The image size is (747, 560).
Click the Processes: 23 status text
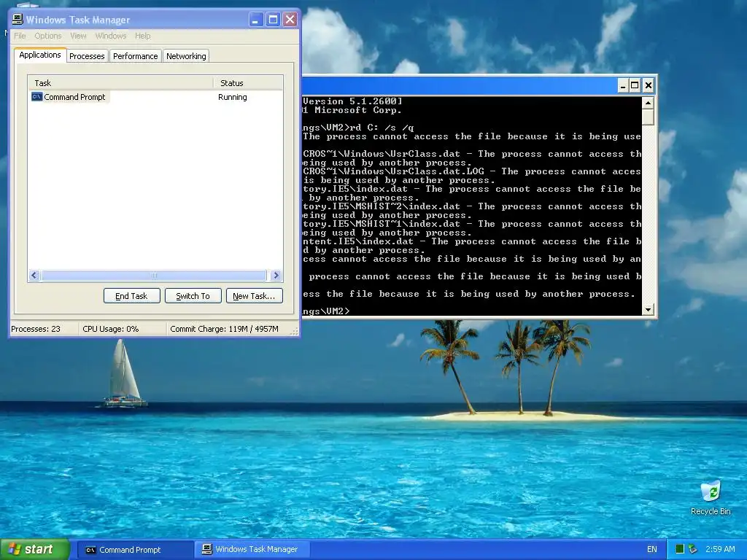coord(36,329)
